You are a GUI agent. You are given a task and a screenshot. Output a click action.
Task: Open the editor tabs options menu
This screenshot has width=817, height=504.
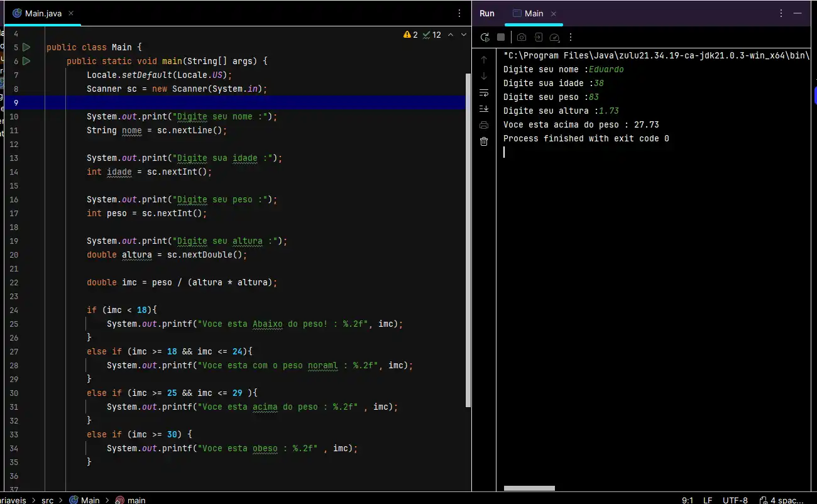459,13
